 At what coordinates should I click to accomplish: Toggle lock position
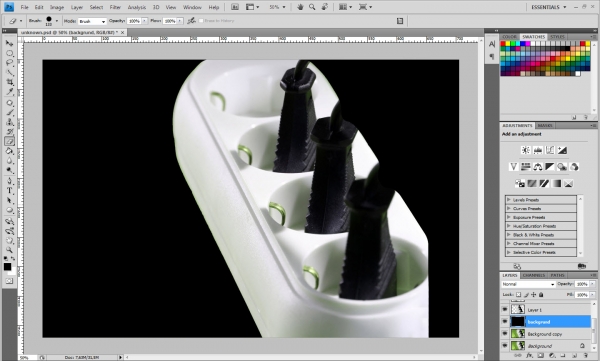[533, 295]
